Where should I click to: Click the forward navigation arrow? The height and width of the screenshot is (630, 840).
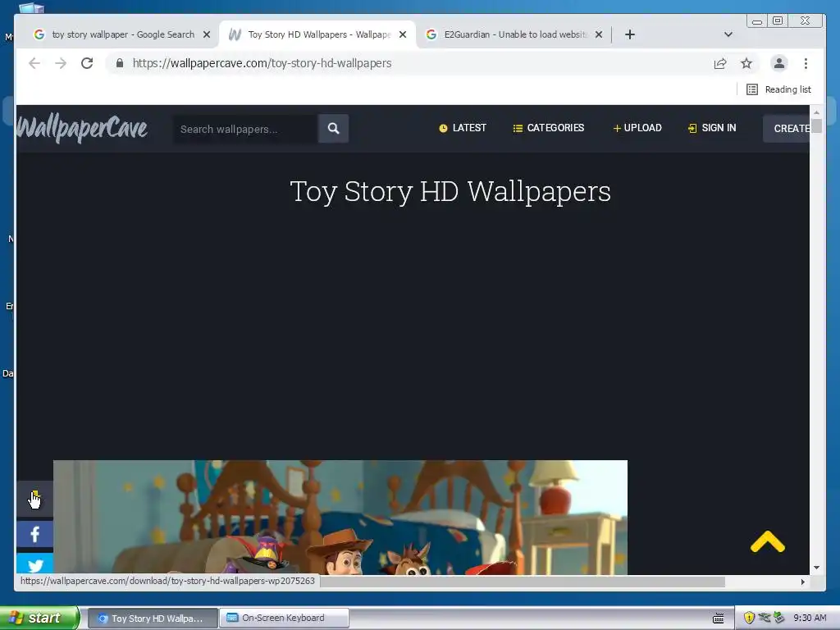(61, 63)
